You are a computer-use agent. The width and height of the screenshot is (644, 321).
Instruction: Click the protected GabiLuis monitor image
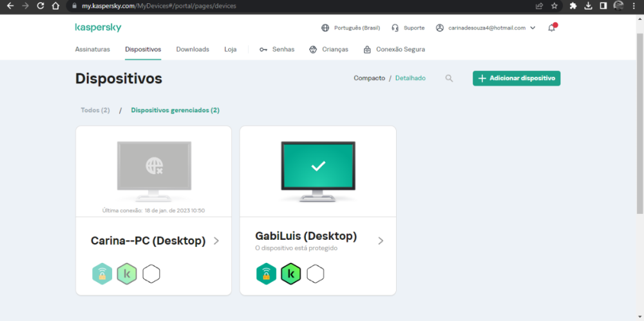pyautogui.click(x=318, y=171)
